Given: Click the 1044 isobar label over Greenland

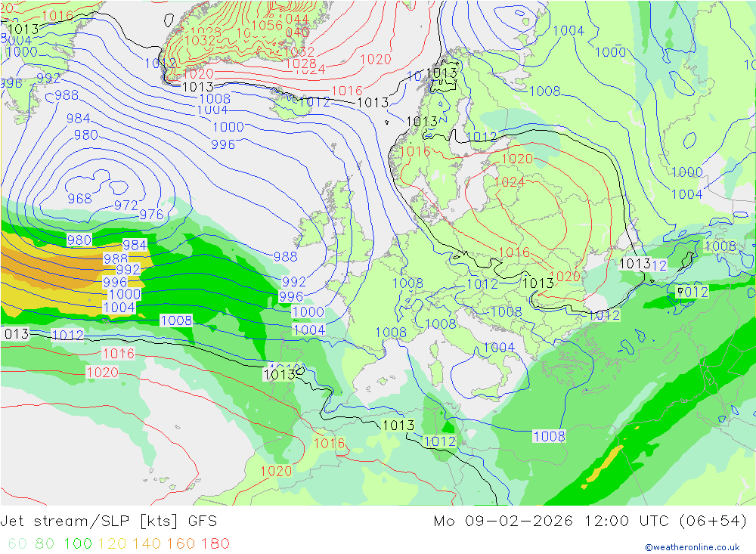Looking at the screenshot, I should tap(293, 20).
